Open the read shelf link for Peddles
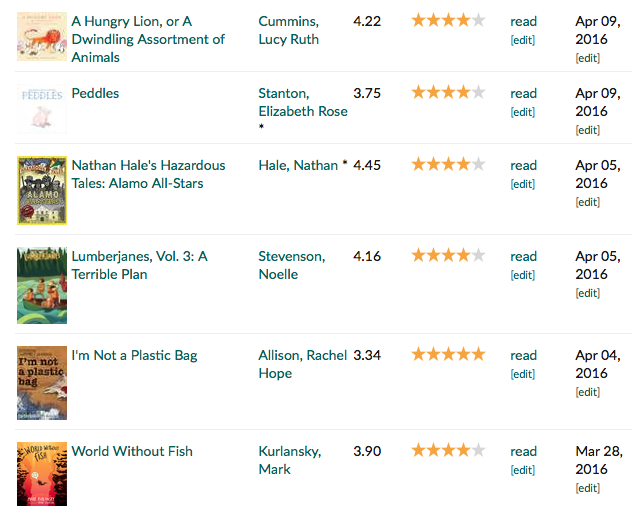The width and height of the screenshot is (632, 512). click(524, 93)
